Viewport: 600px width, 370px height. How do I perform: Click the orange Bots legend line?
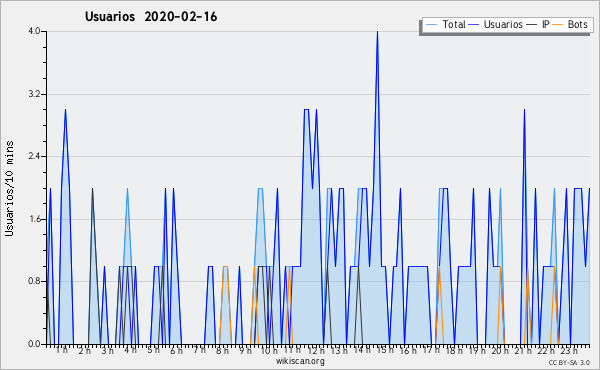pos(558,25)
